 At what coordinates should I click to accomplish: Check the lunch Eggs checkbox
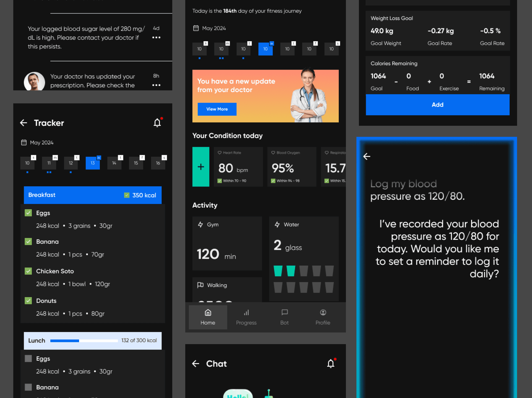(28, 358)
